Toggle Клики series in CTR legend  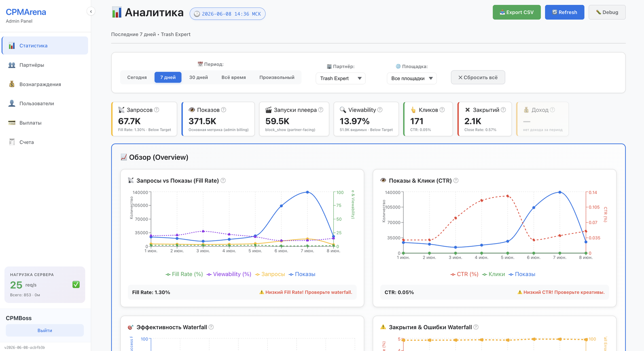point(493,274)
